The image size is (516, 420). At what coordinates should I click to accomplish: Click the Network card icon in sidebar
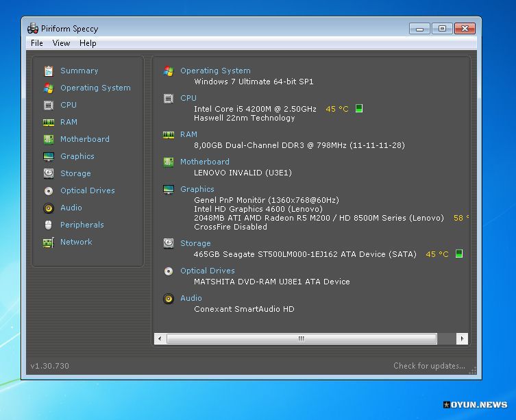click(49, 243)
